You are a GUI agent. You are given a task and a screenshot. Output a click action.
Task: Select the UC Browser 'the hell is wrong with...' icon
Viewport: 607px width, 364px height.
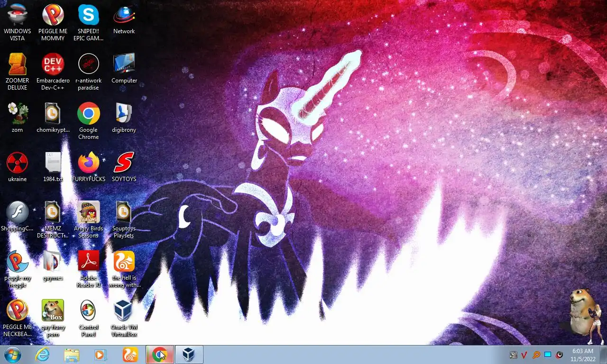pos(124,269)
